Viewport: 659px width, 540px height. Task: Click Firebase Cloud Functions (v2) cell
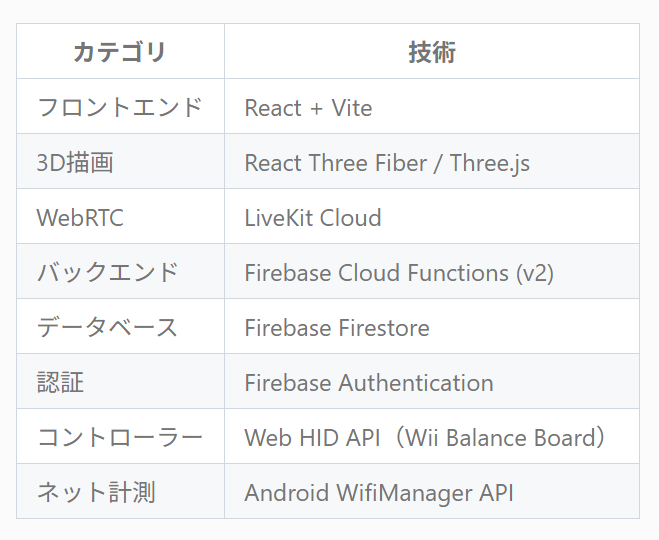coord(399,273)
